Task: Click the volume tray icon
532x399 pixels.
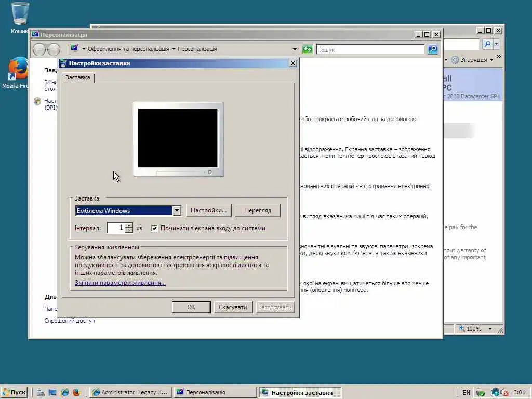Action: tap(504, 393)
